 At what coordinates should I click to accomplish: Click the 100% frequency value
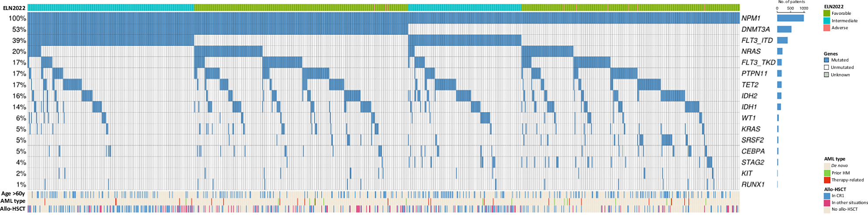point(17,18)
